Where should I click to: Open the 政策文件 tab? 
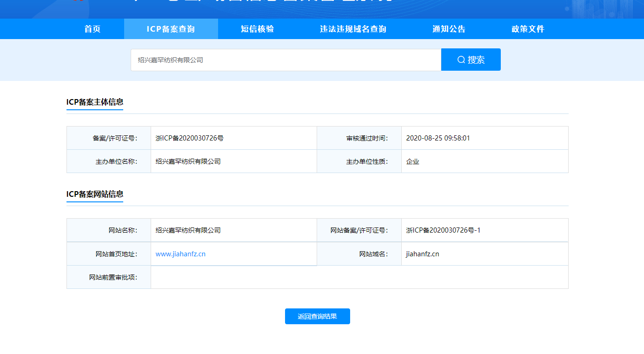[528, 29]
